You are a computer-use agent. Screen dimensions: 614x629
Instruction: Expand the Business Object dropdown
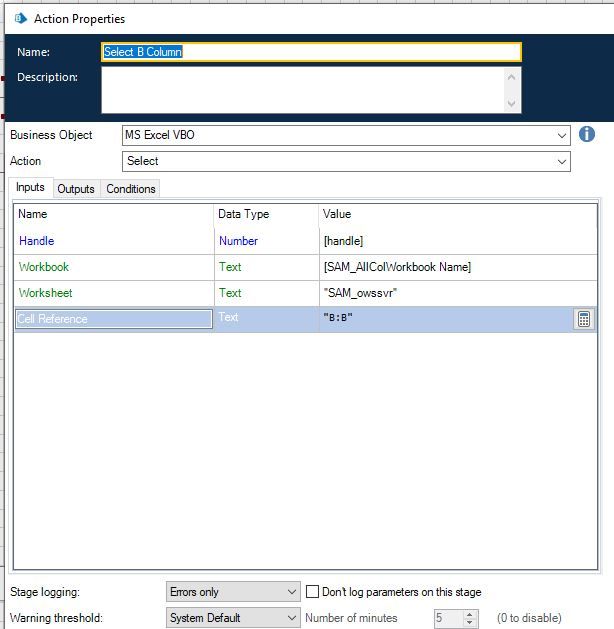pyautogui.click(x=563, y=135)
